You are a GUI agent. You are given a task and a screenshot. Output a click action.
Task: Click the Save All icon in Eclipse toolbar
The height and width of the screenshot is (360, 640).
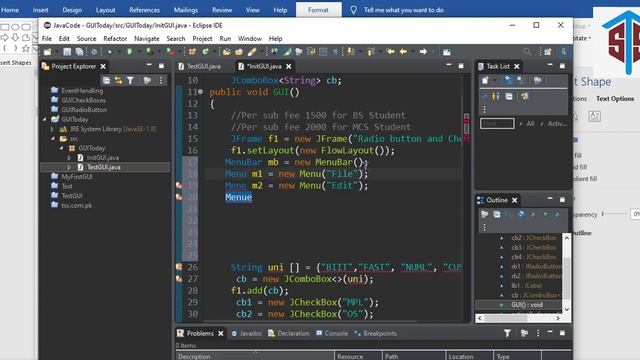click(79, 52)
